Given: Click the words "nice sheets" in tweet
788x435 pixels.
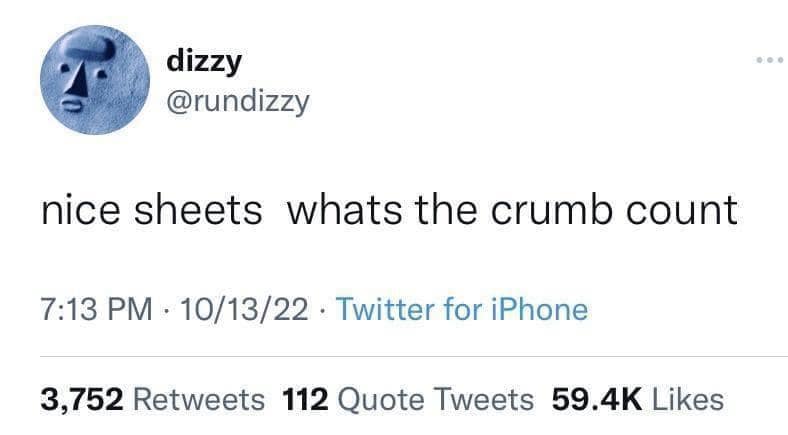Looking at the screenshot, I should 152,210.
